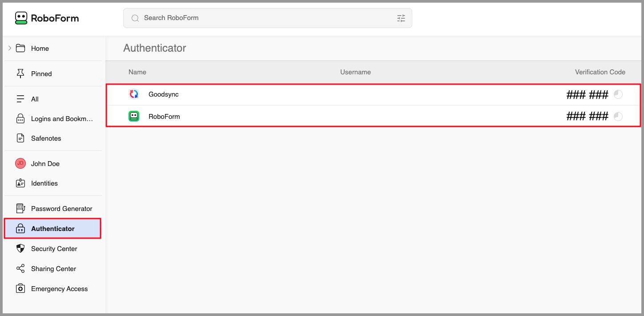Open Pinned items
The image size is (644, 316).
[x=41, y=74]
